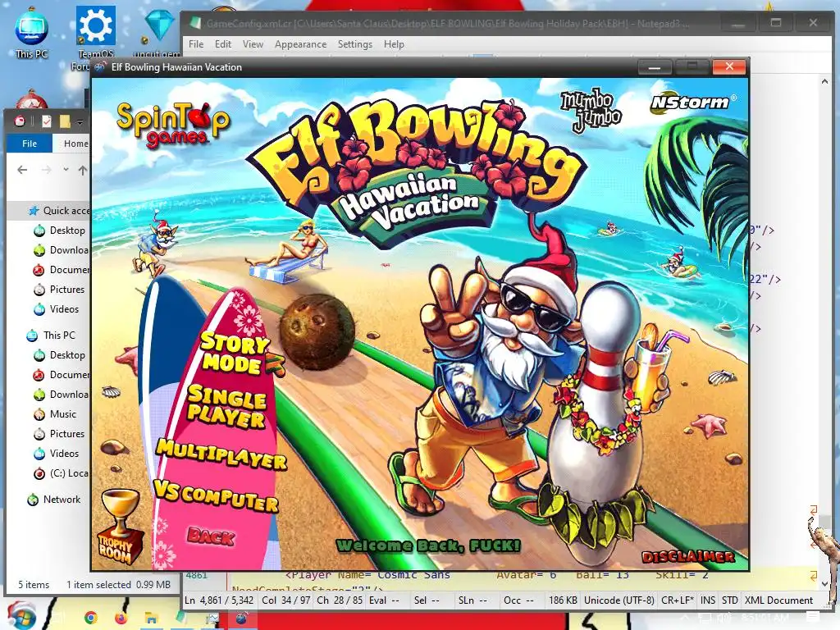Open the Customize Quick Access Toolbar dropdown
The height and width of the screenshot is (630, 840).
[x=80, y=122]
